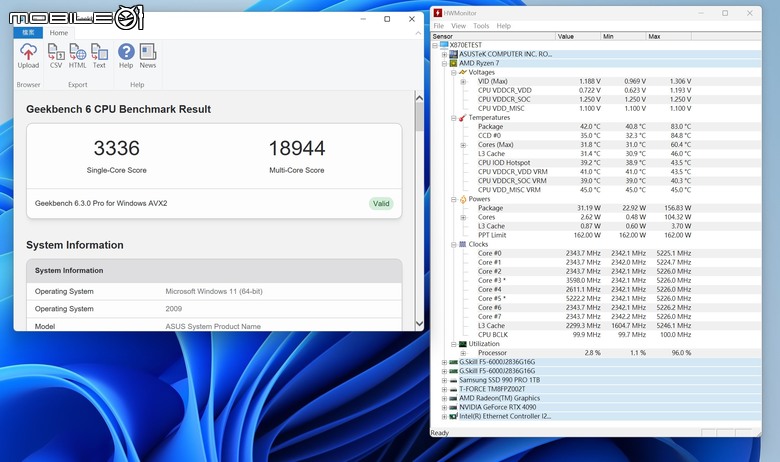This screenshot has width=780, height=462.
Task: Open HWMonitor File menu
Action: click(x=439, y=26)
